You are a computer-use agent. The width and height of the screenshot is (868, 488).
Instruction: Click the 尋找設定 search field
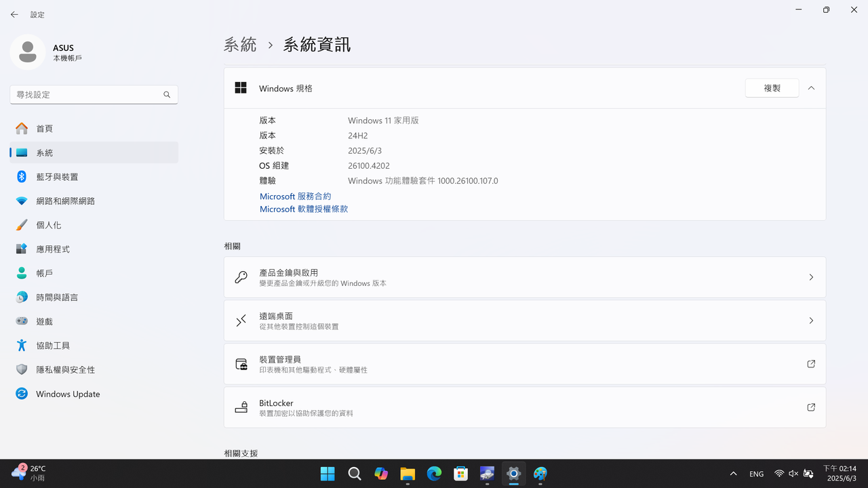pyautogui.click(x=94, y=95)
